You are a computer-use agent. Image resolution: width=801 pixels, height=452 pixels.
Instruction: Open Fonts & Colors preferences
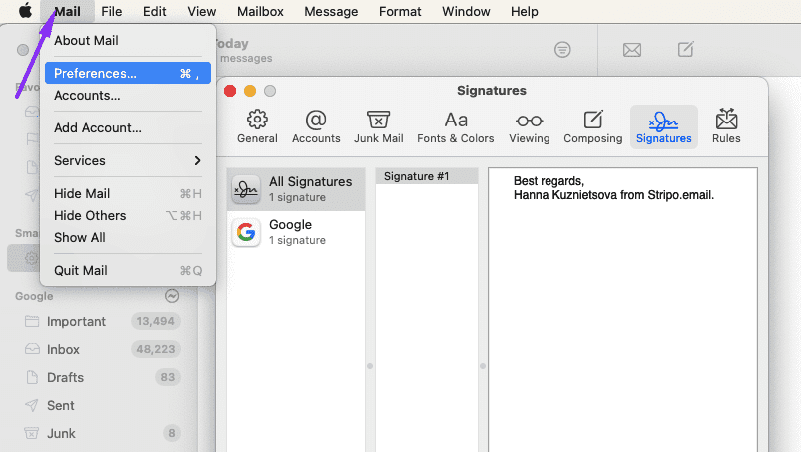click(x=456, y=127)
